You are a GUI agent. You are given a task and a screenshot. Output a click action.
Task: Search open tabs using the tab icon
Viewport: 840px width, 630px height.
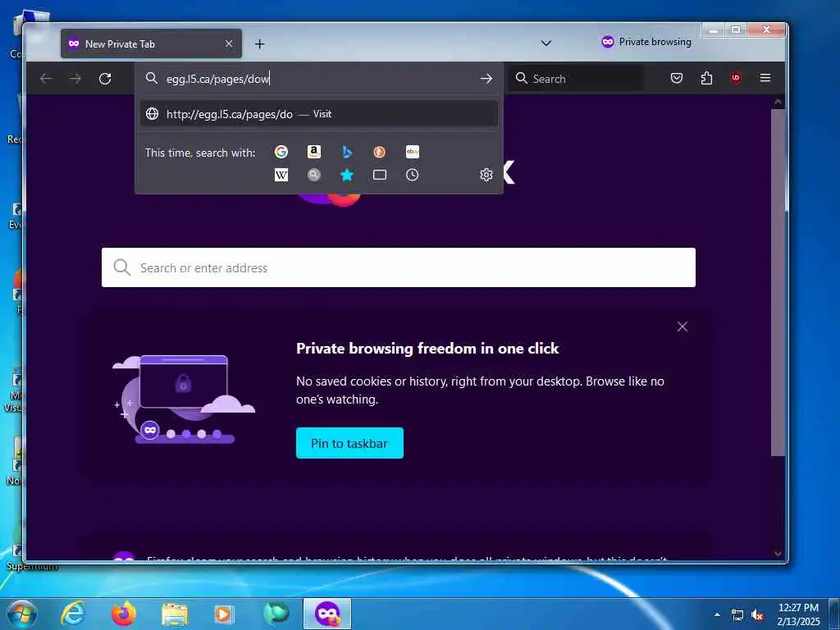coord(379,175)
